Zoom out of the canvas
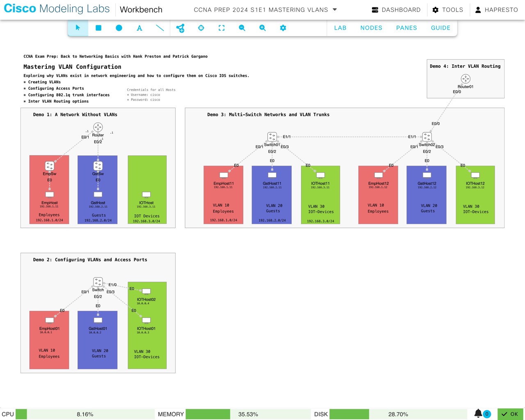The width and height of the screenshot is (525, 420). tap(242, 28)
